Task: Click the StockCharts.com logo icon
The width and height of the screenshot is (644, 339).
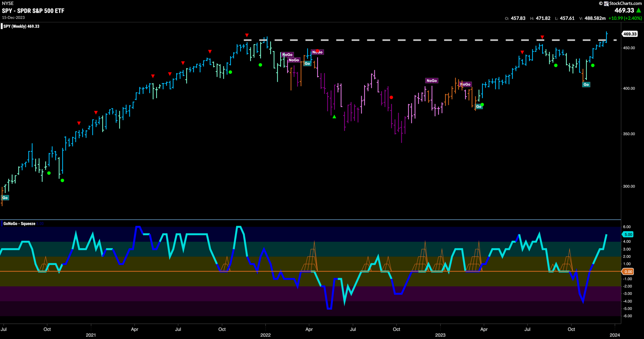Action: click(606, 4)
